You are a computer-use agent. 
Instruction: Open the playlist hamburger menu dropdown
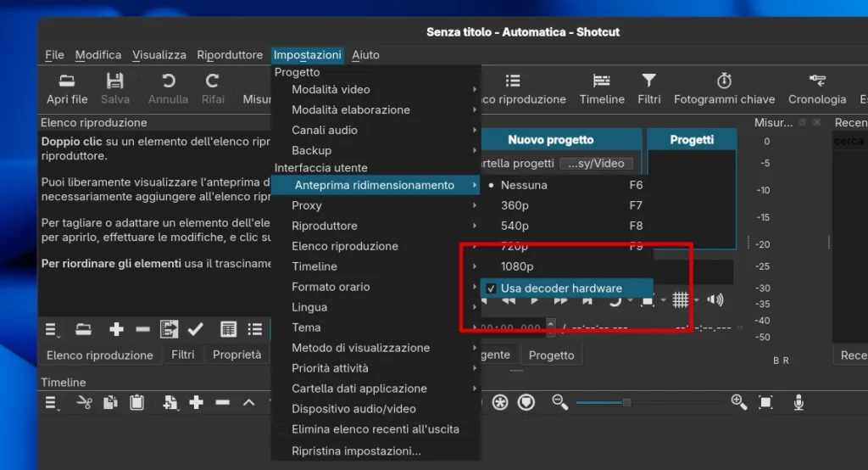pyautogui.click(x=52, y=330)
